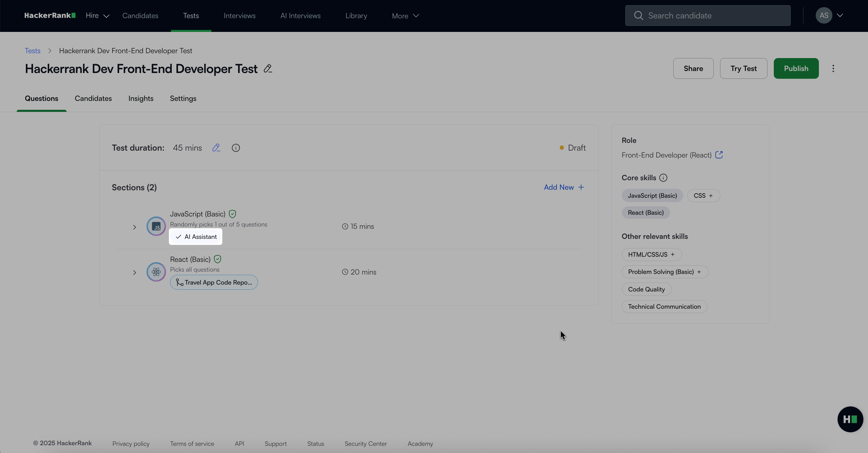
Task: Click the Core skills info icon
Action: pos(663,178)
